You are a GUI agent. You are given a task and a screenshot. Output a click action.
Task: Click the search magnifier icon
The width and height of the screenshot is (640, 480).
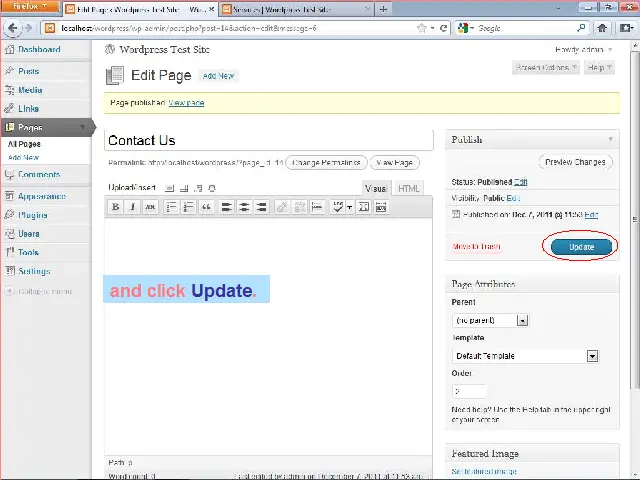point(581,28)
